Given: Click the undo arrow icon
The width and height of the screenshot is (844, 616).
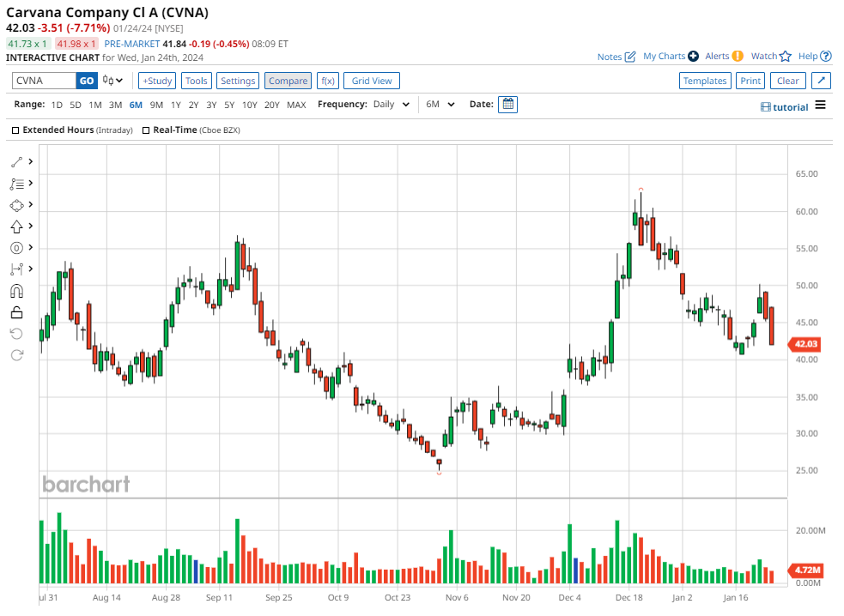Looking at the screenshot, I should click(16, 334).
